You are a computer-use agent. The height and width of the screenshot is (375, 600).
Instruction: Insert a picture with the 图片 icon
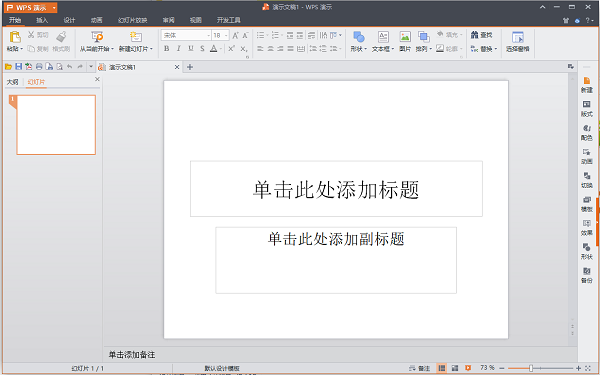click(405, 37)
